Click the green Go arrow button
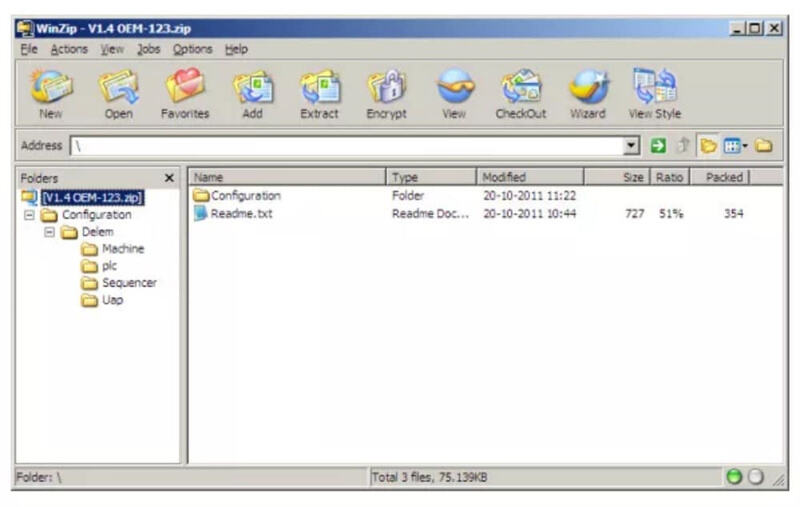Image resolution: width=800 pixels, height=507 pixels. tap(658, 146)
